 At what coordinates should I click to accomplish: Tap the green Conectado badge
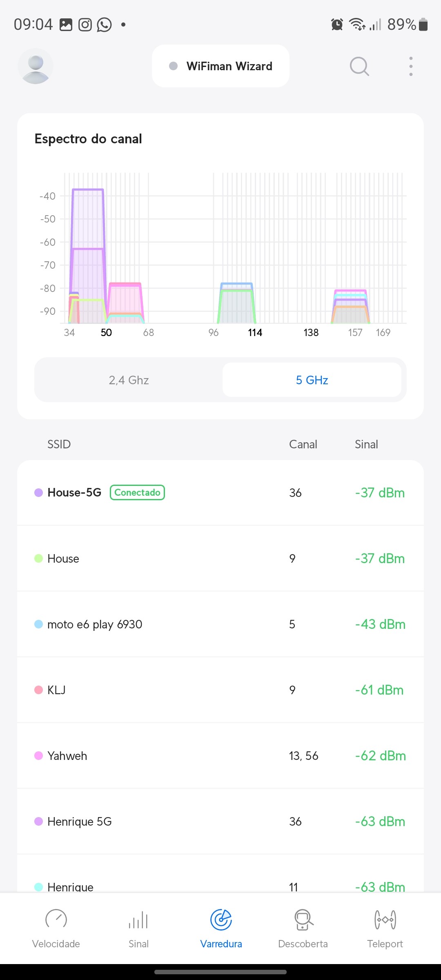(x=137, y=492)
